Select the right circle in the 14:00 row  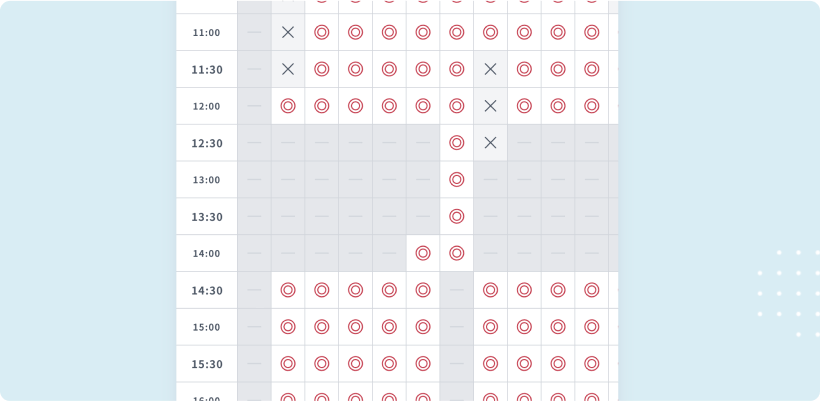[x=457, y=253]
